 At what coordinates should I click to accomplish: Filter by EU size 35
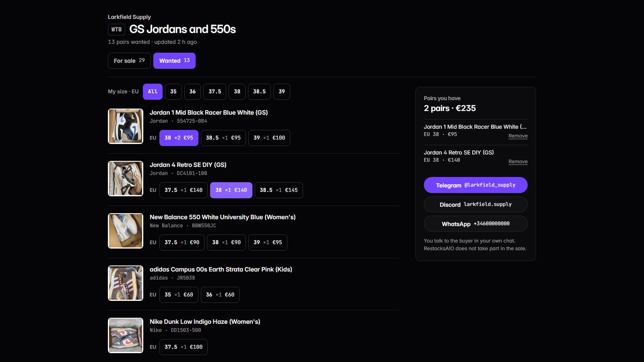click(173, 92)
